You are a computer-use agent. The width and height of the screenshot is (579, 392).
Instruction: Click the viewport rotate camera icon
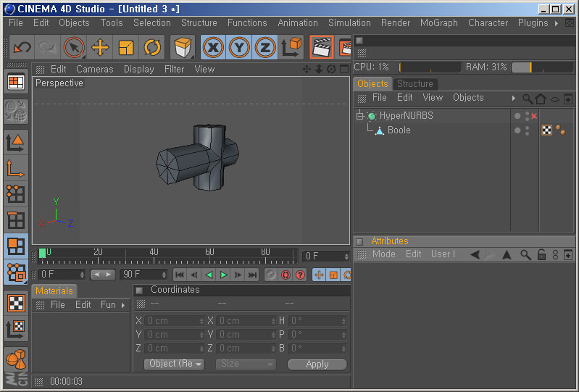pyautogui.click(x=331, y=69)
